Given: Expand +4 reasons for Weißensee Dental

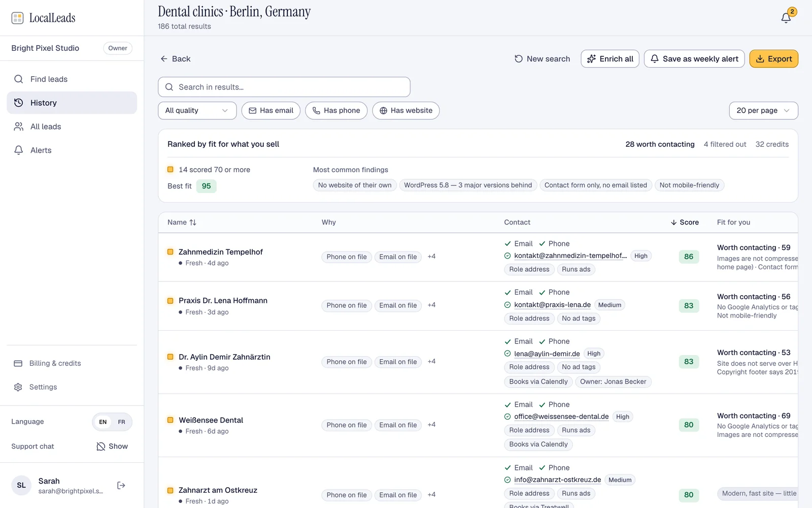Looking at the screenshot, I should click(x=432, y=425).
